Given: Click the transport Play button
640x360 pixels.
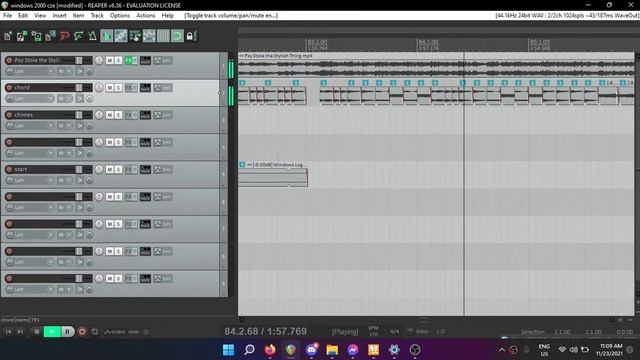Looking at the screenshot, I should (52, 332).
